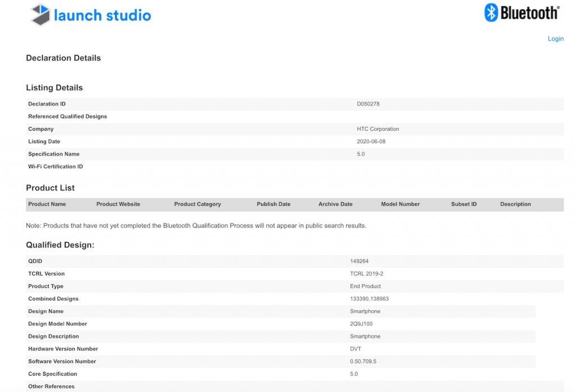
Task: Click the End Product value
Action: point(365,286)
